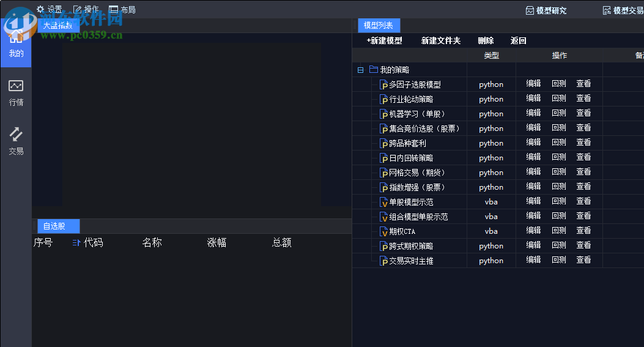Click the sort icon beside 代码 column
Screen dimensions: 644x347
click(x=76, y=242)
